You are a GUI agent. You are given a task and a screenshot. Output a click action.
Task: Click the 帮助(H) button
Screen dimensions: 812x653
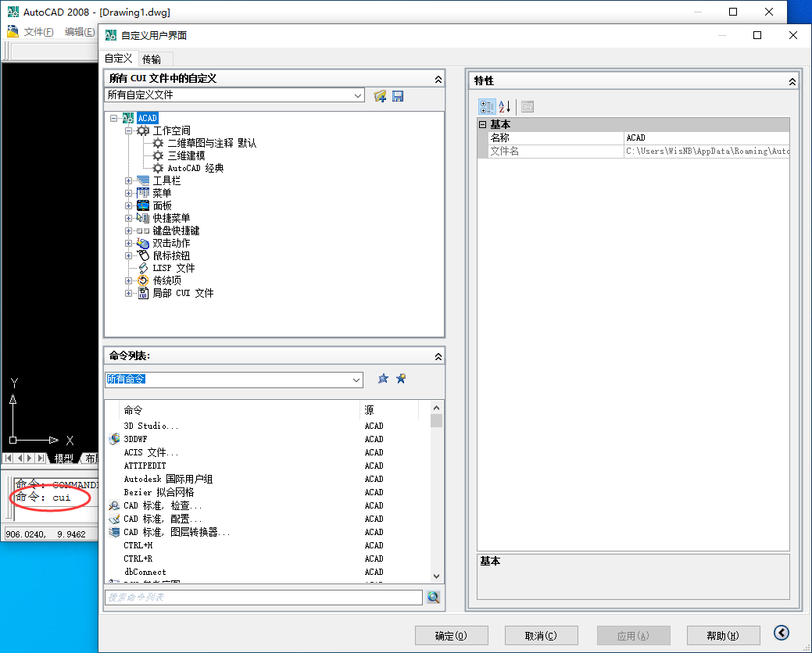pos(724,635)
